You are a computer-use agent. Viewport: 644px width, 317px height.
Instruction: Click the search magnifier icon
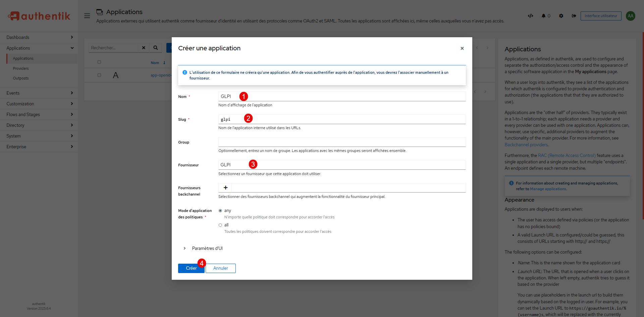pyautogui.click(x=156, y=48)
